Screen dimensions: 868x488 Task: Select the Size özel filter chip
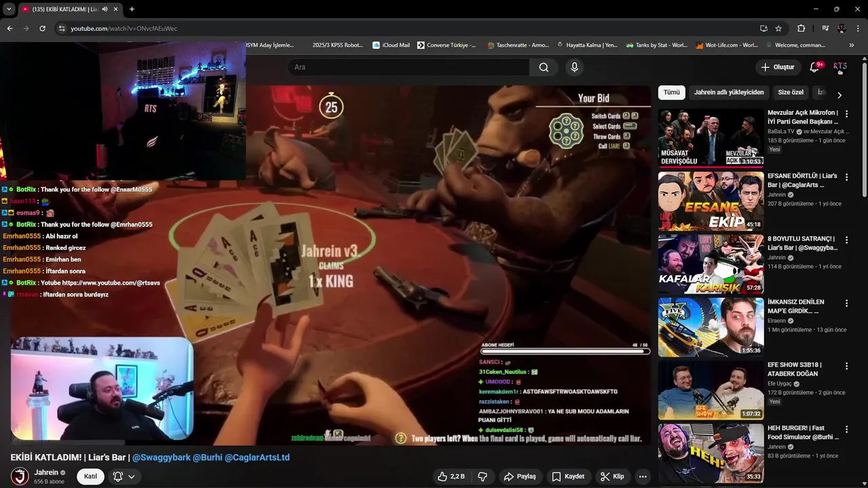click(x=790, y=93)
